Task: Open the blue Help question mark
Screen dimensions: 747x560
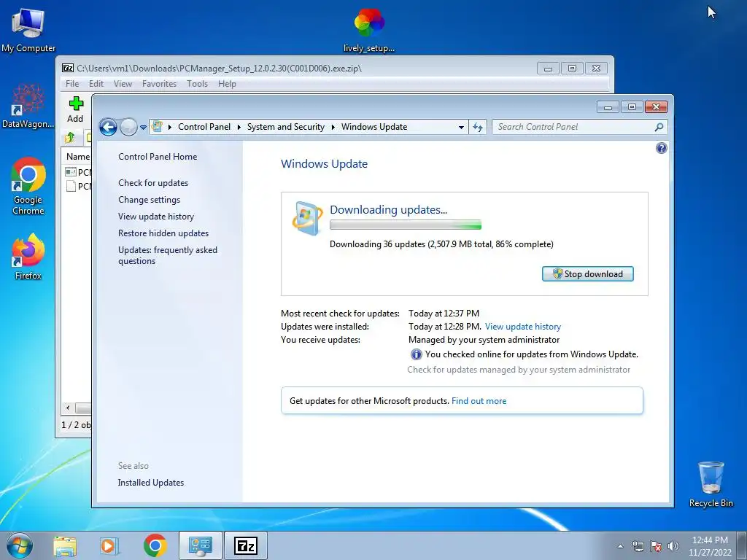Action: pyautogui.click(x=661, y=148)
